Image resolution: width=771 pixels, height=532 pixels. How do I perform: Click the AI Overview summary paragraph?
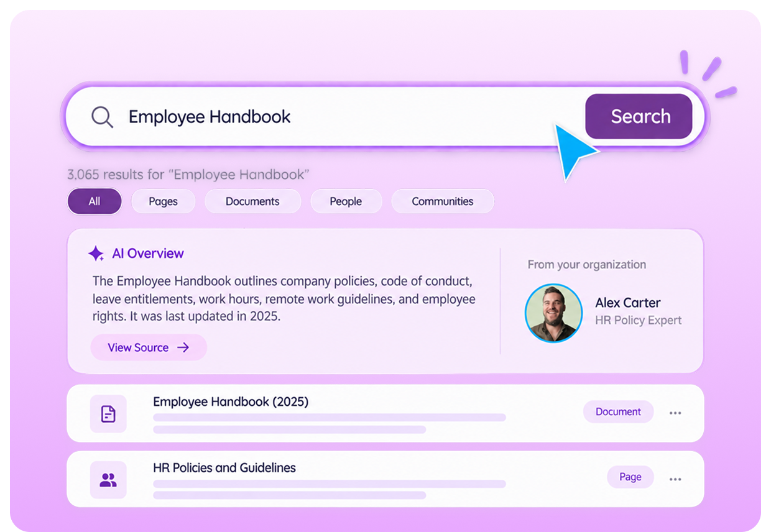pyautogui.click(x=284, y=298)
